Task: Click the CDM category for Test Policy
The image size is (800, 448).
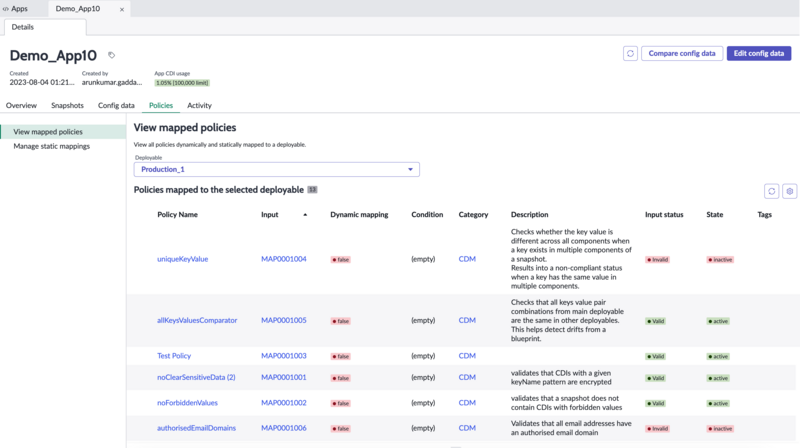Action: coord(467,356)
